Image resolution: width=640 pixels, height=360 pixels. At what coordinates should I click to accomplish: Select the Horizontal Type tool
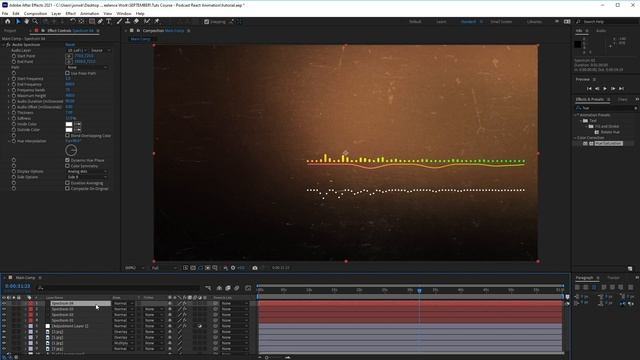tap(109, 21)
